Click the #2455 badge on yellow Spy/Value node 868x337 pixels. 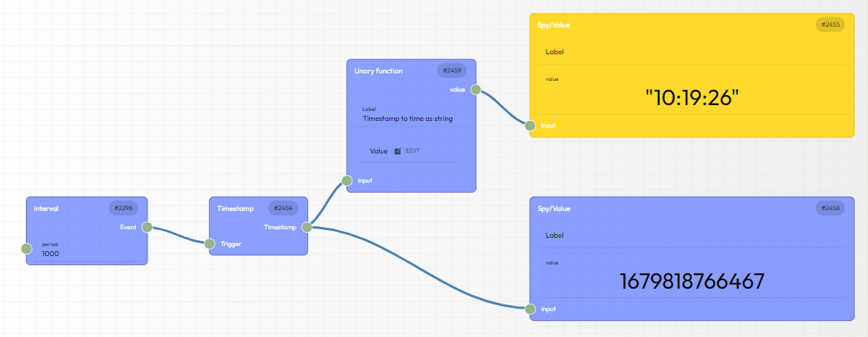point(830,25)
